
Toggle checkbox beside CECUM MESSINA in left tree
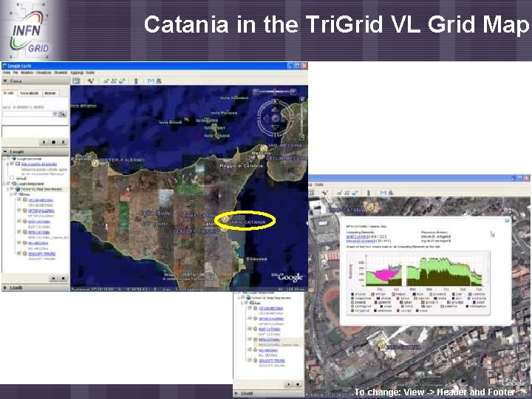(19, 199)
